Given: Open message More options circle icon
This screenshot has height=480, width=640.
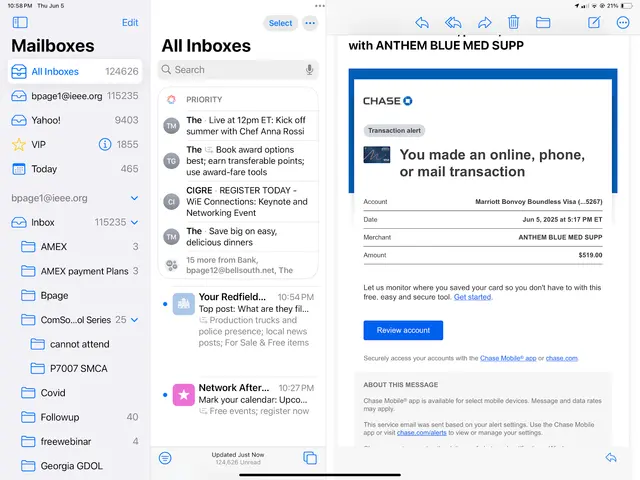Looking at the screenshot, I should [x=623, y=22].
